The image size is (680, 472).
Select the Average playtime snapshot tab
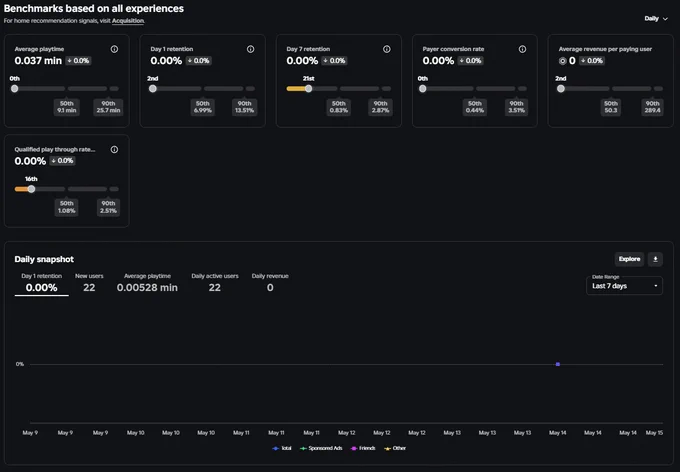tap(147, 283)
